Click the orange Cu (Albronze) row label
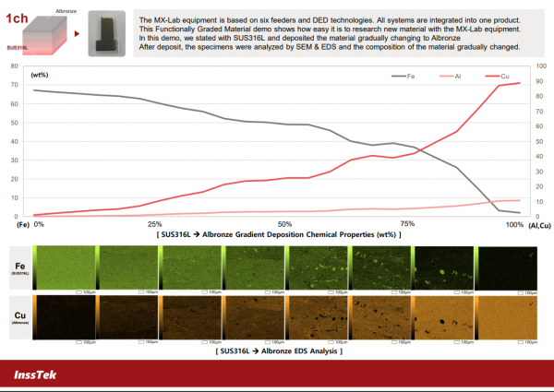The height and width of the screenshot is (392, 554). (x=20, y=319)
